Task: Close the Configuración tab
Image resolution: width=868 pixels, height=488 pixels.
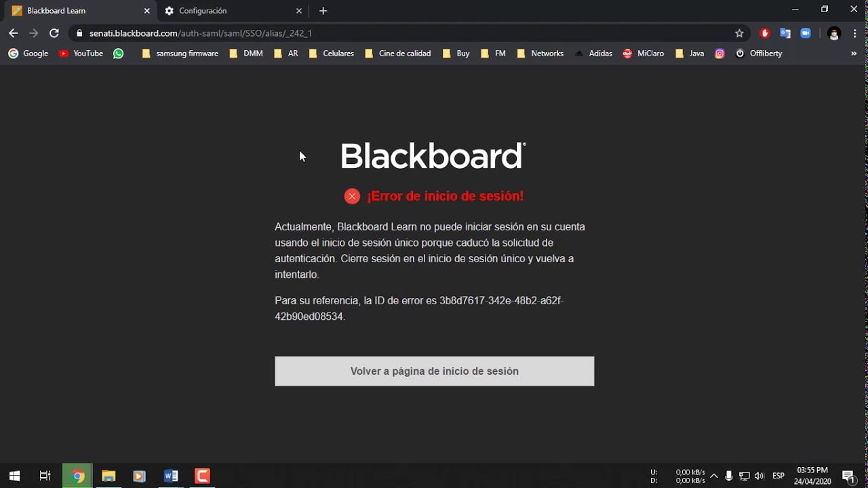Action: 299,11
